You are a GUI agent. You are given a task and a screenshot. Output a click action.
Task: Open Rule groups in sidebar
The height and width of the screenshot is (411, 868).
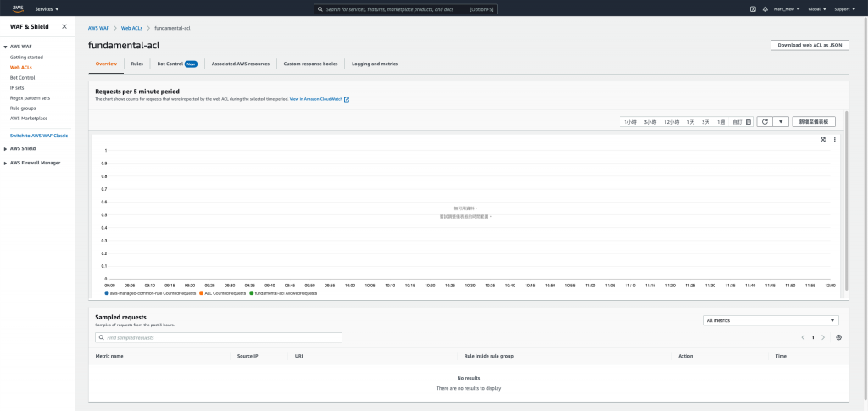click(x=23, y=108)
